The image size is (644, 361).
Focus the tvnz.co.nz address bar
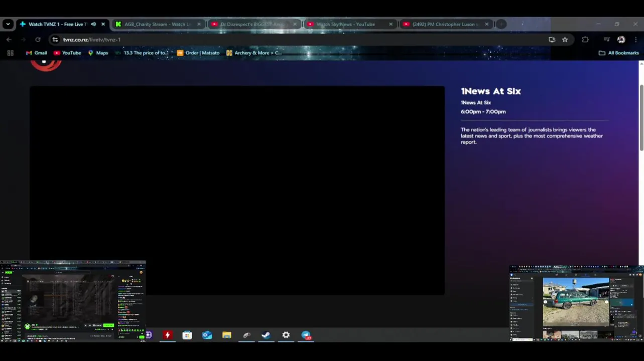coord(301,40)
